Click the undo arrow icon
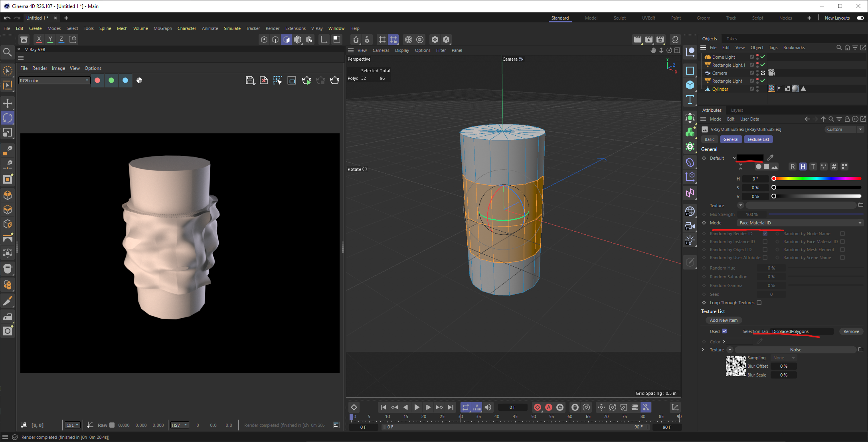The height and width of the screenshot is (442, 868). coord(7,18)
